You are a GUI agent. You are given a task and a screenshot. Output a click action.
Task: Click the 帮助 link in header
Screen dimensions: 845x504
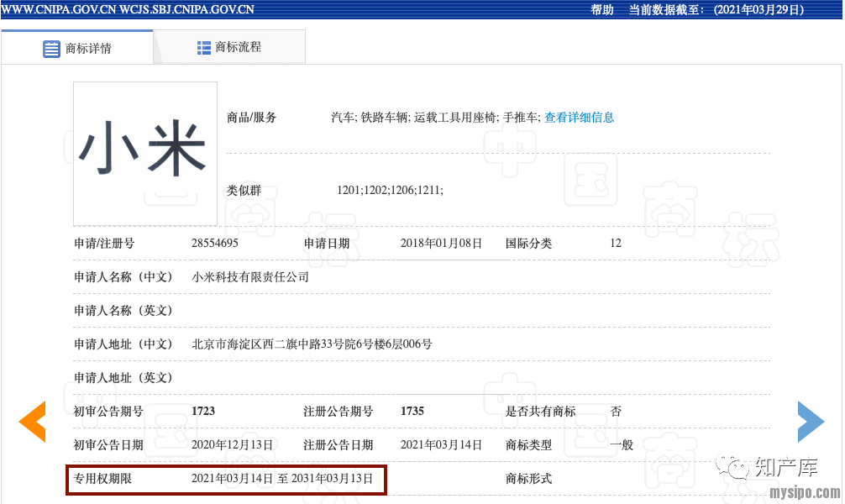click(x=602, y=10)
